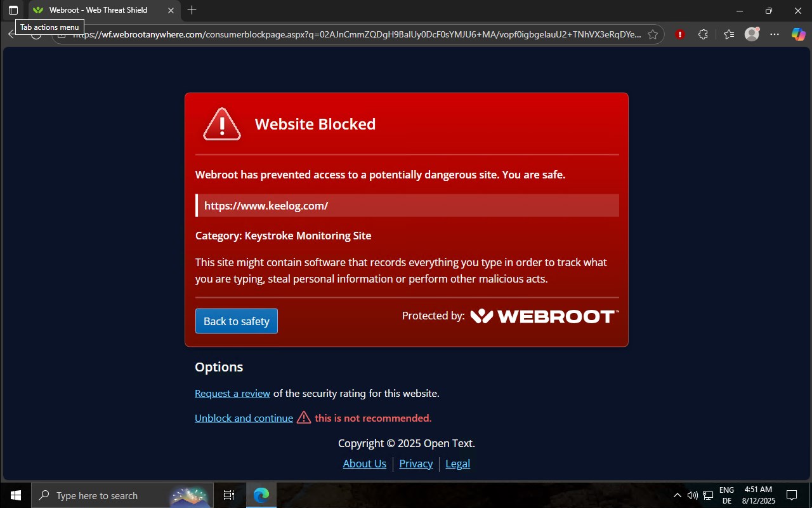812x508 pixels.
Task: Open the tab actions menu icon
Action: tap(13, 10)
